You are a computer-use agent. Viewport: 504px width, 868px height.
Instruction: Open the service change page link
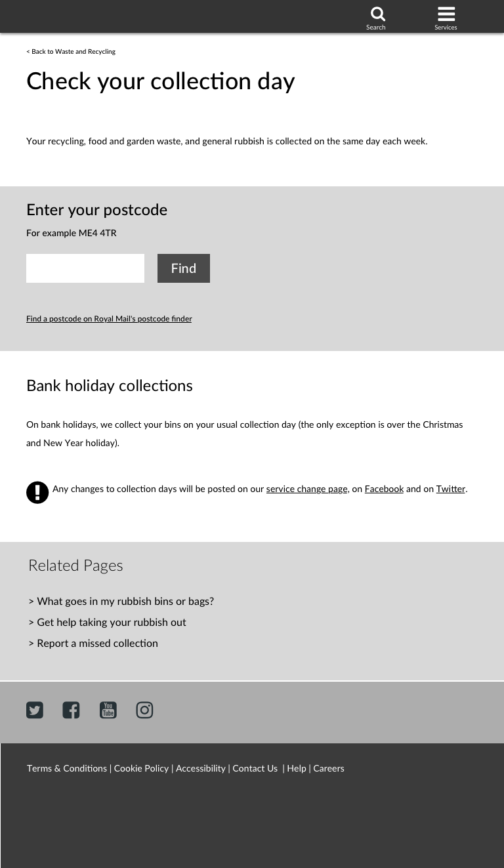point(306,489)
